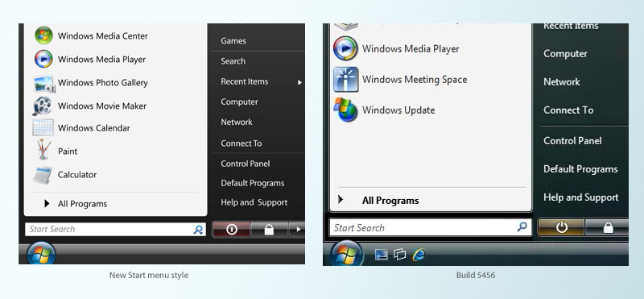The image size is (644, 299).
Task: Click 'Windows Update' label text
Action: (398, 110)
